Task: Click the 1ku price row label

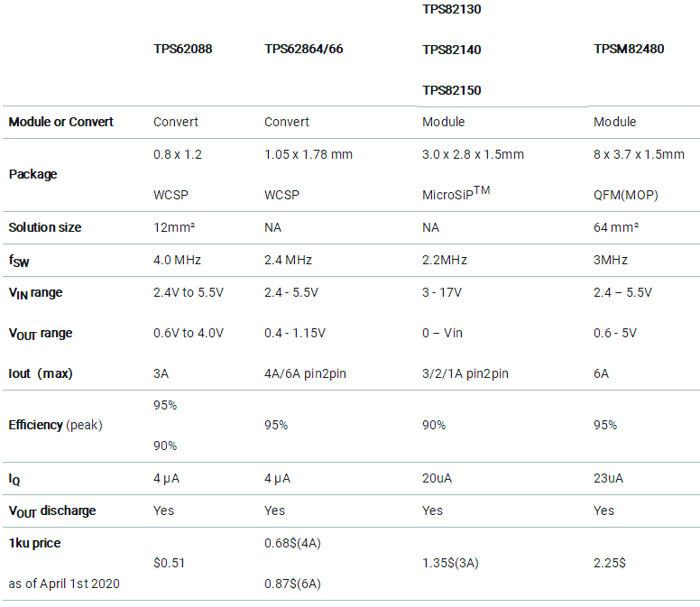Action: [35, 543]
